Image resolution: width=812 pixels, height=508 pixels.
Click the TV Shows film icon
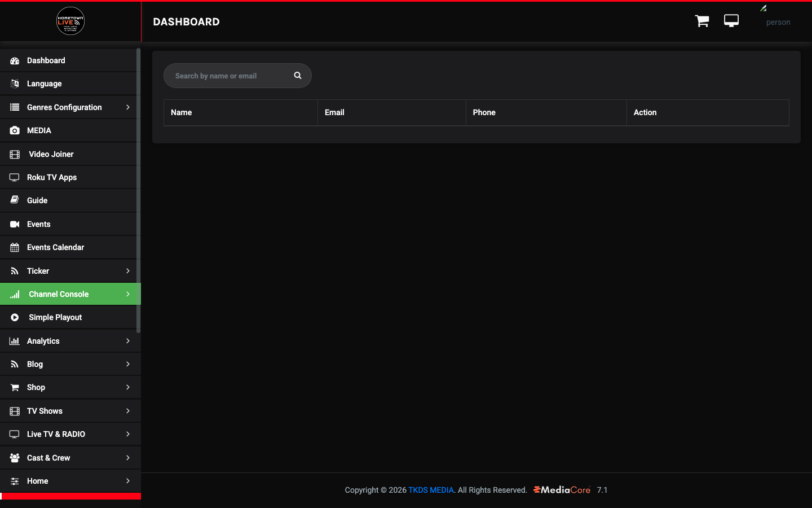(15, 411)
